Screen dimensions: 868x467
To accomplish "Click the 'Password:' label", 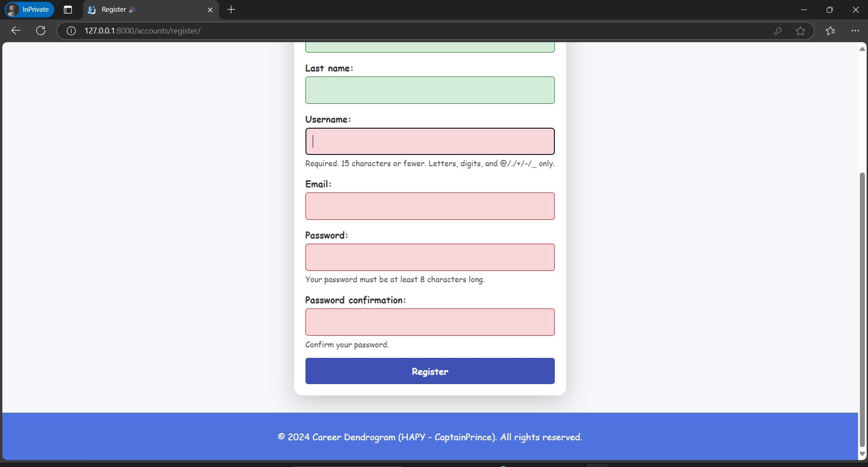I will 326,236.
